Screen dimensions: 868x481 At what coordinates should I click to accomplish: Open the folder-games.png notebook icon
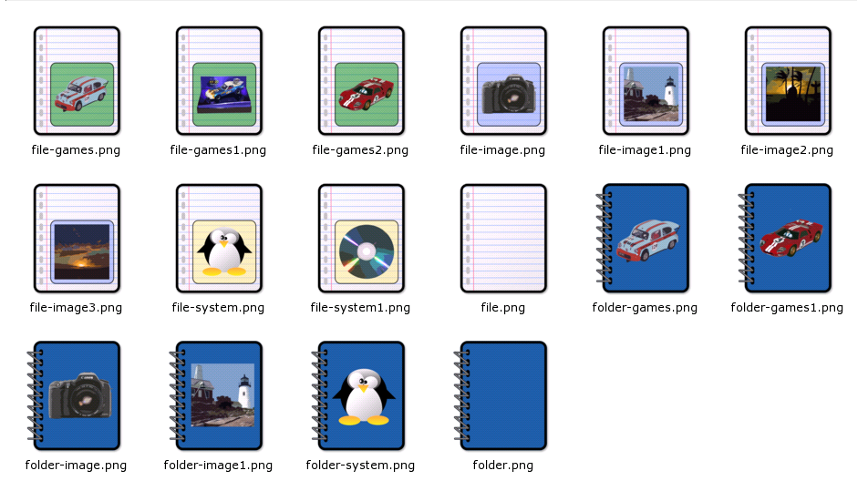point(642,239)
